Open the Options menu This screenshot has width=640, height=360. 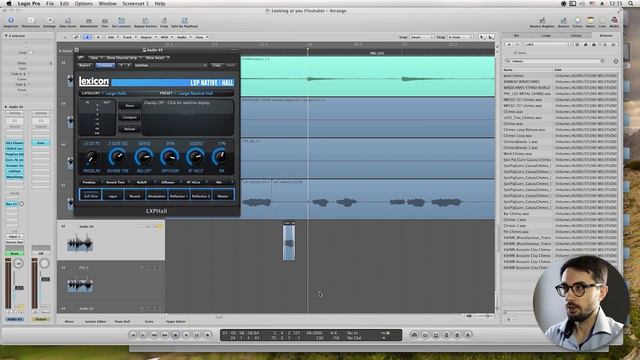tap(83, 3)
